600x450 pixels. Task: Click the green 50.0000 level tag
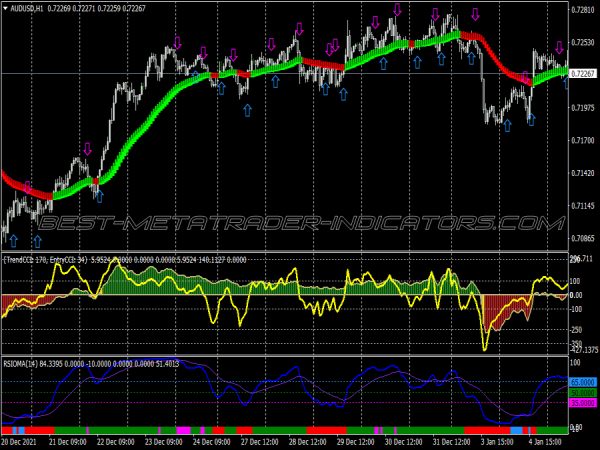tap(583, 393)
